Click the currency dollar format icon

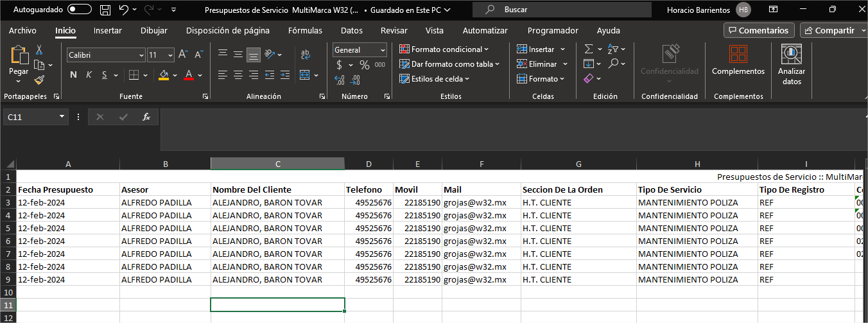339,65
